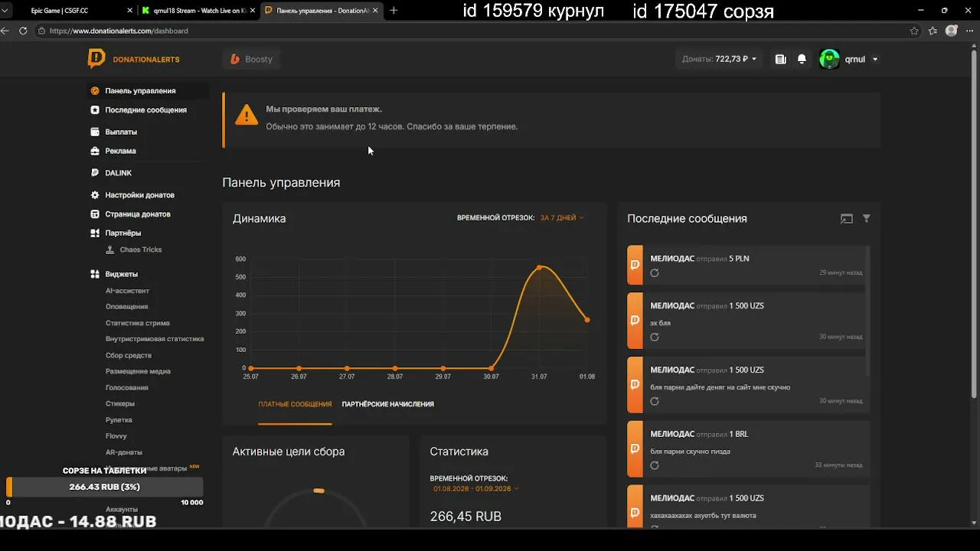The width and height of the screenshot is (980, 551).
Task: Open the AR-донаты widget
Action: pyautogui.click(x=124, y=452)
